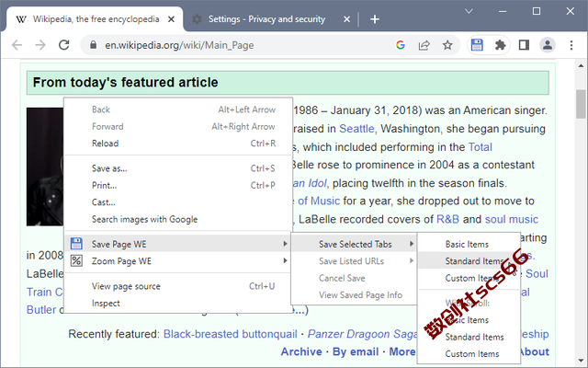The width and height of the screenshot is (588, 368).
Task: Select View page source
Action: (178, 286)
